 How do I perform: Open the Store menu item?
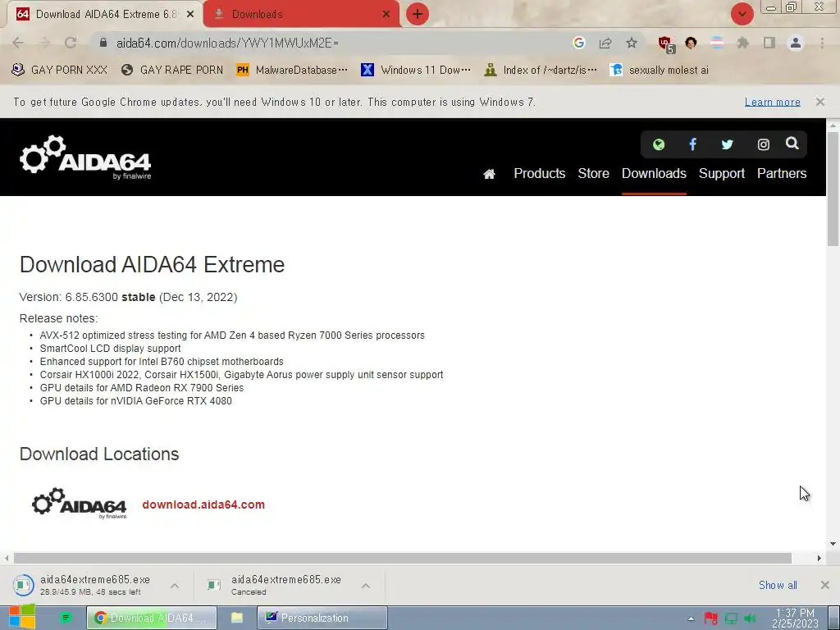point(593,174)
